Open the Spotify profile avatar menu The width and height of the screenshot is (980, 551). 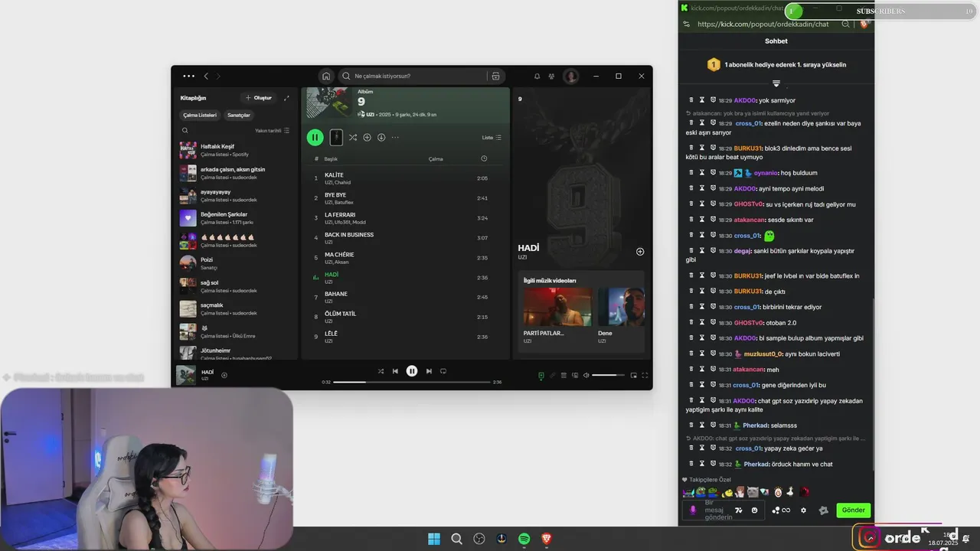click(570, 77)
